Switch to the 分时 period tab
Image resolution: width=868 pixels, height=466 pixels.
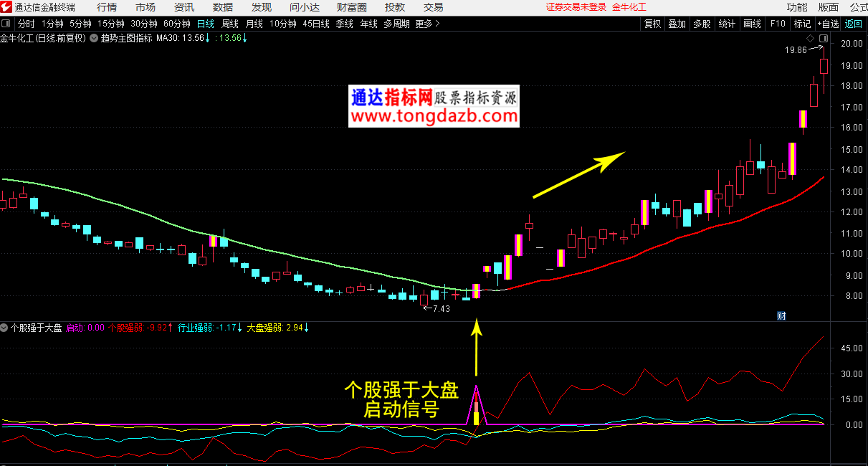click(x=27, y=24)
